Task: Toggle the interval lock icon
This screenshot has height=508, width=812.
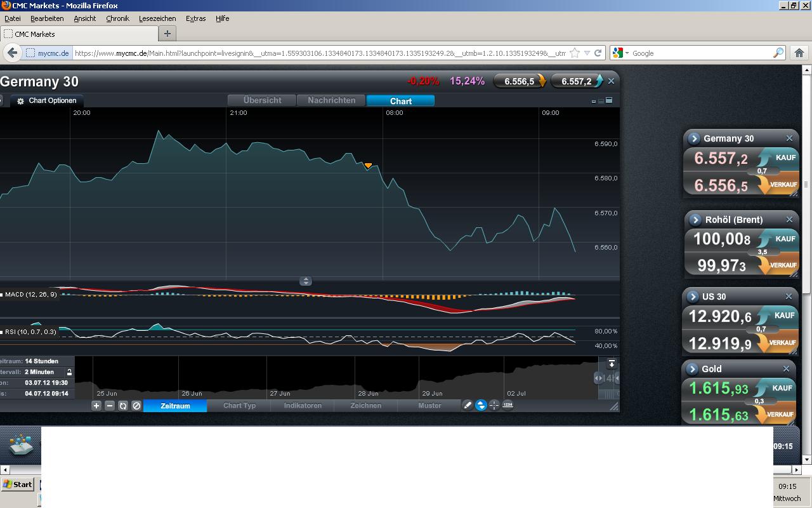Action: coord(69,372)
